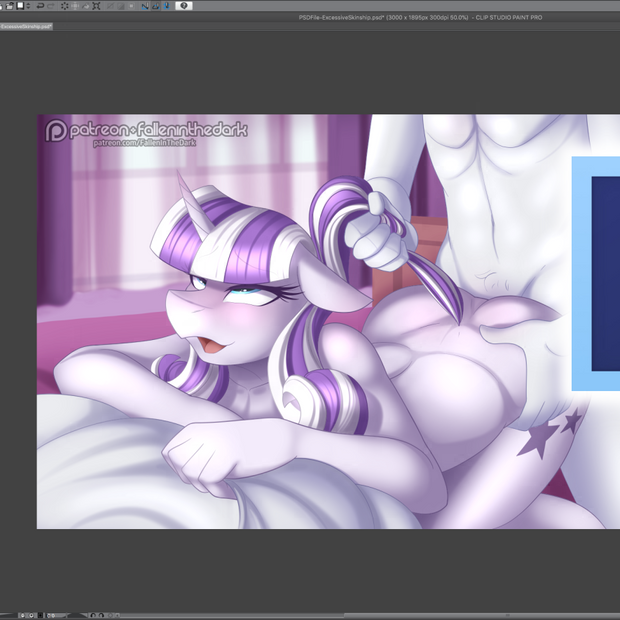Click the Show selection border icon
620x620 pixels.
(x=131, y=6)
